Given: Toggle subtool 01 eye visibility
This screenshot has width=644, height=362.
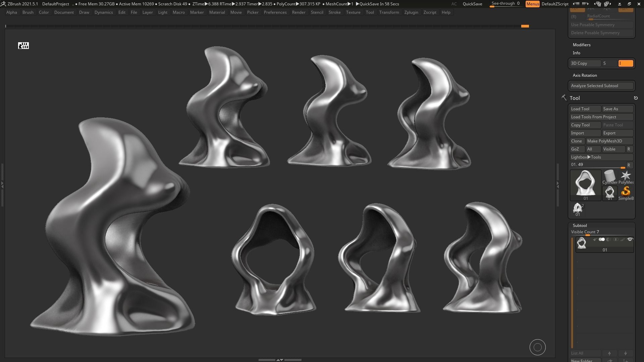Looking at the screenshot, I should 630,239.
